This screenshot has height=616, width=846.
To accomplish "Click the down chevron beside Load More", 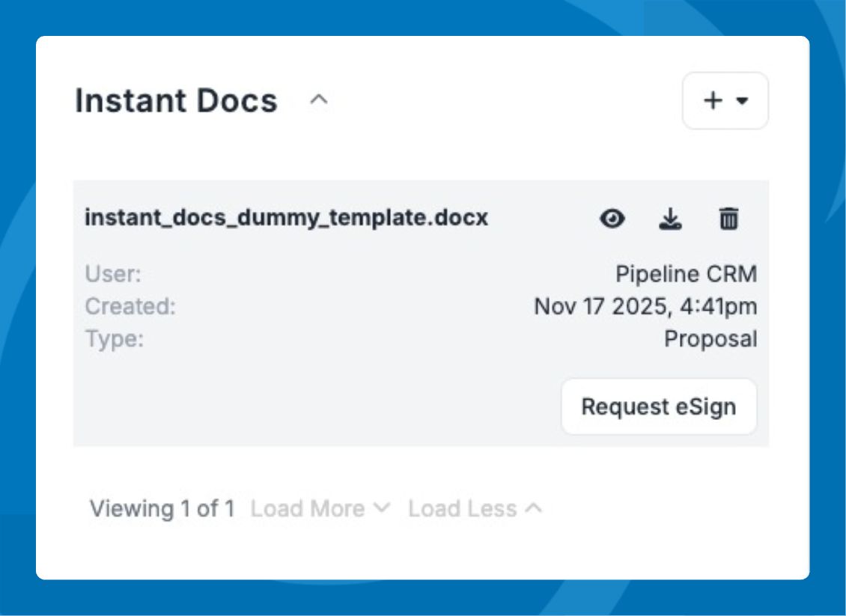I will click(382, 508).
